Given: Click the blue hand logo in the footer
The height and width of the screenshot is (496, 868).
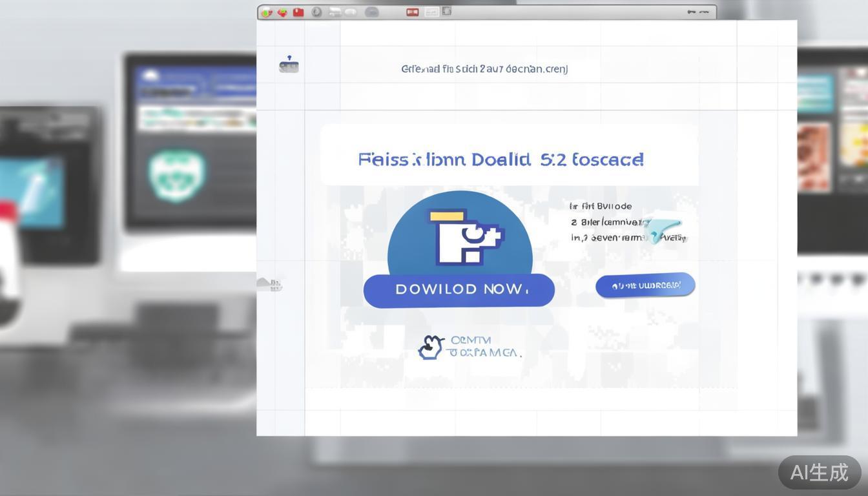Looking at the screenshot, I should click(431, 347).
